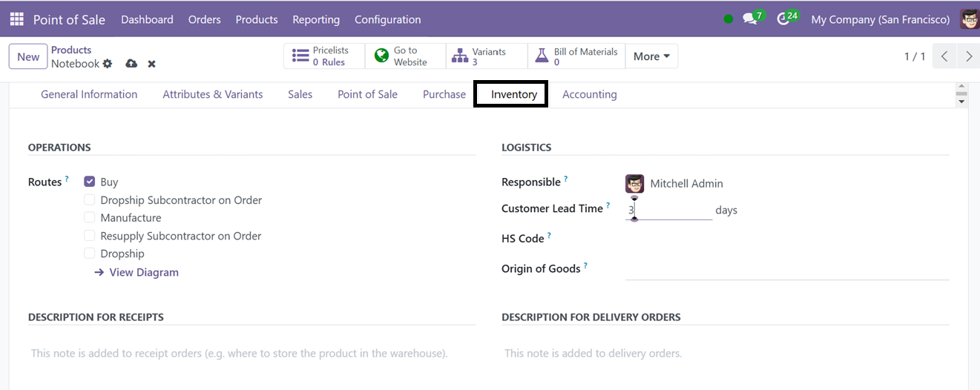The width and height of the screenshot is (980, 390).
Task: Select the Inventory tab
Action: pyautogui.click(x=514, y=94)
